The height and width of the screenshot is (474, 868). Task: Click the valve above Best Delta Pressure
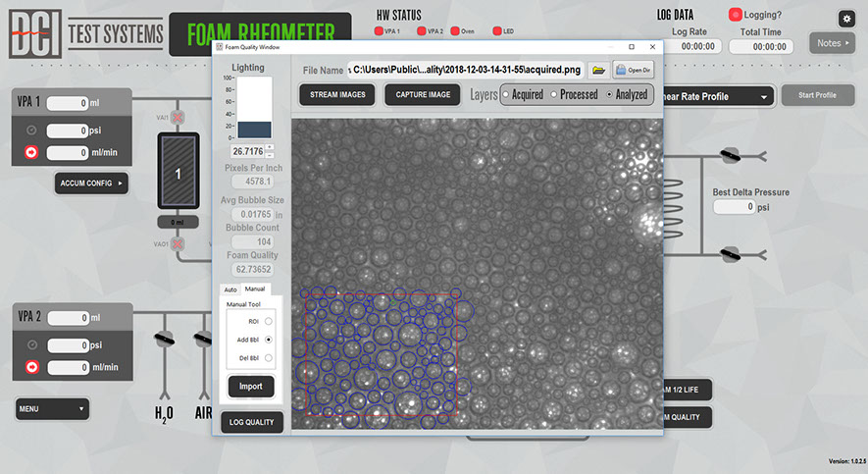[729, 156]
